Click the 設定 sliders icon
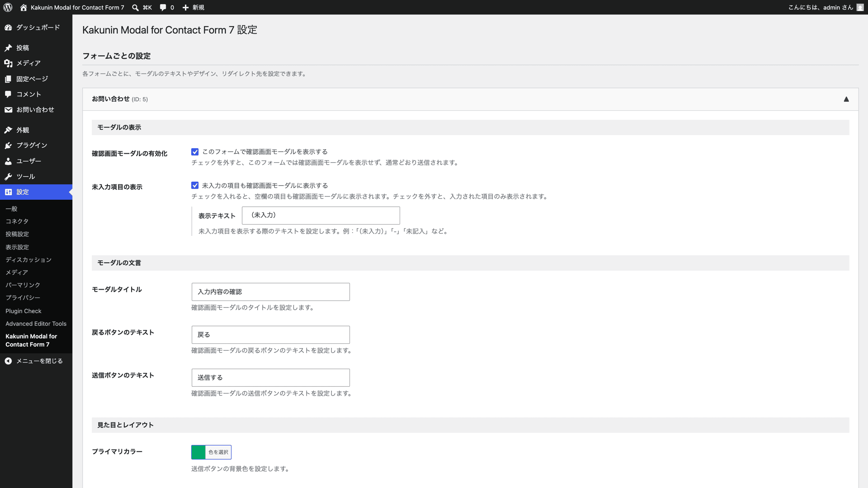The image size is (868, 488). pyautogui.click(x=8, y=192)
